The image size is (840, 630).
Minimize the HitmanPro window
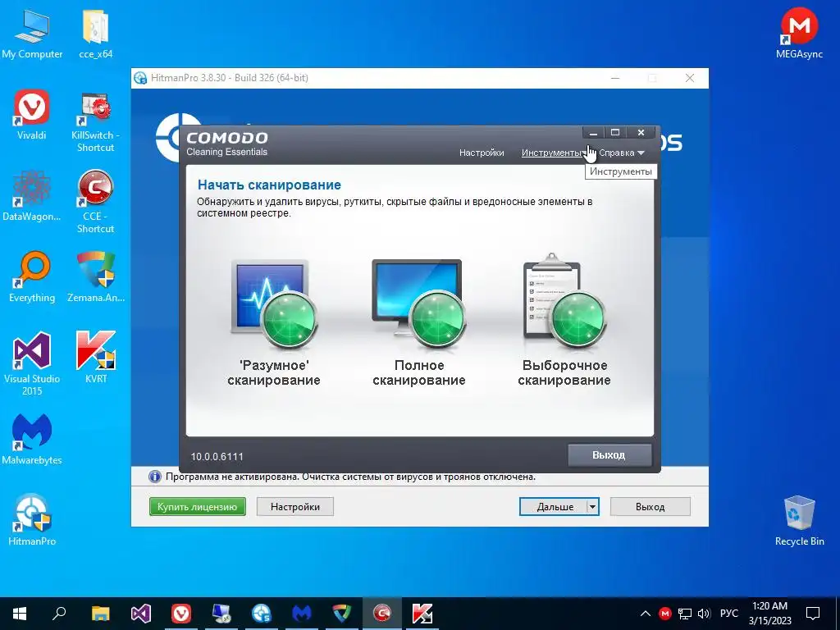615,78
